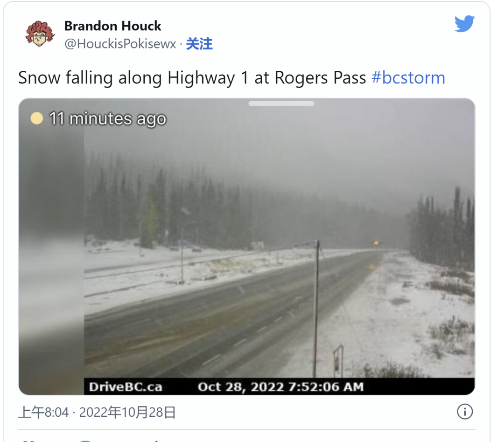Open Brandon Houck's curly-haired avatar
The width and height of the screenshot is (504, 442).
coord(39,34)
